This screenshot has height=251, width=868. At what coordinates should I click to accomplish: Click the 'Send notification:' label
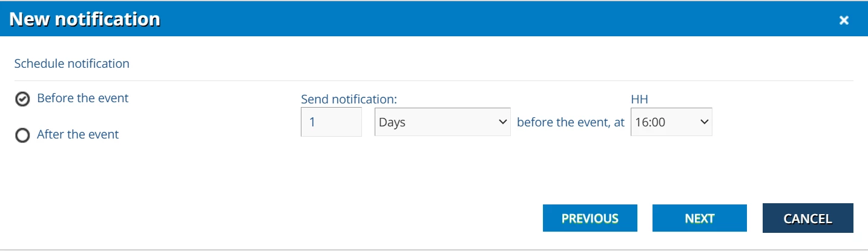[x=349, y=99]
